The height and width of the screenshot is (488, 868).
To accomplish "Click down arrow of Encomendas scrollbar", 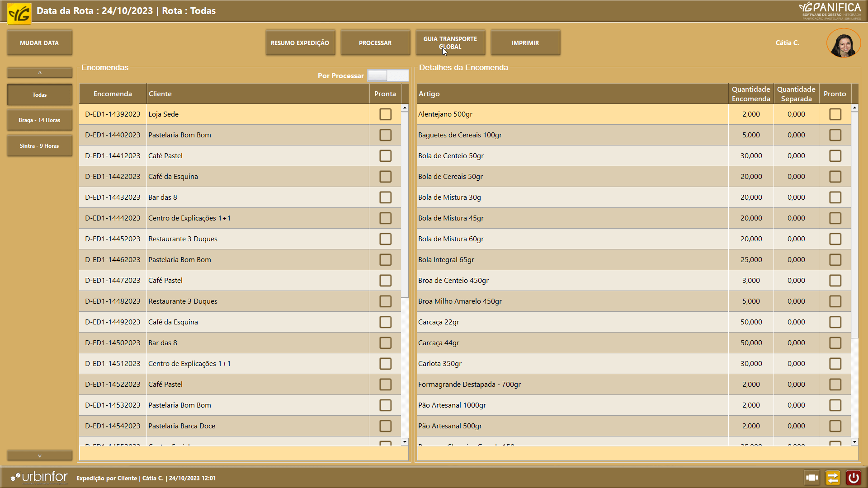I will click(405, 441).
